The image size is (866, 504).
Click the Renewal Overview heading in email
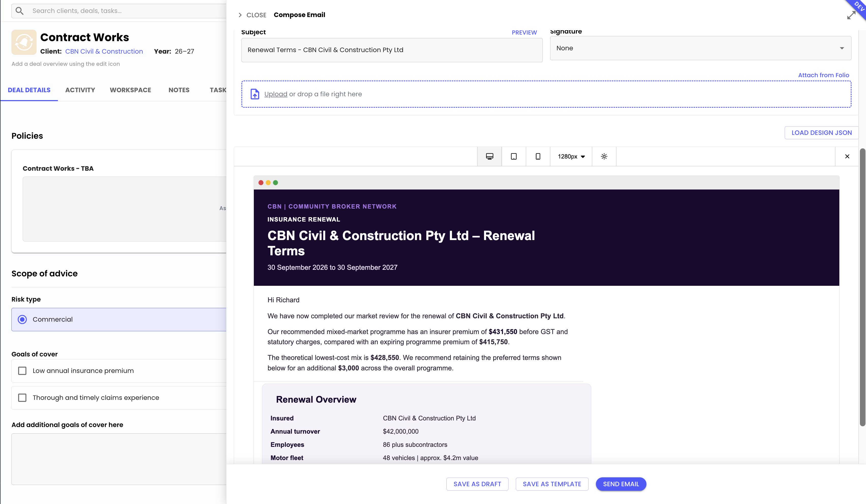tap(316, 399)
